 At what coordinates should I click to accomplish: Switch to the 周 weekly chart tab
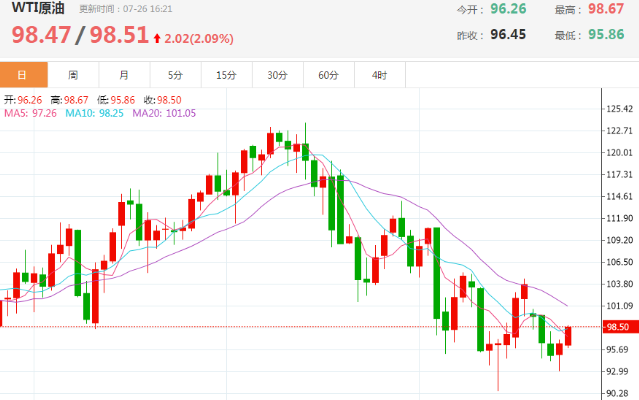click(73, 75)
